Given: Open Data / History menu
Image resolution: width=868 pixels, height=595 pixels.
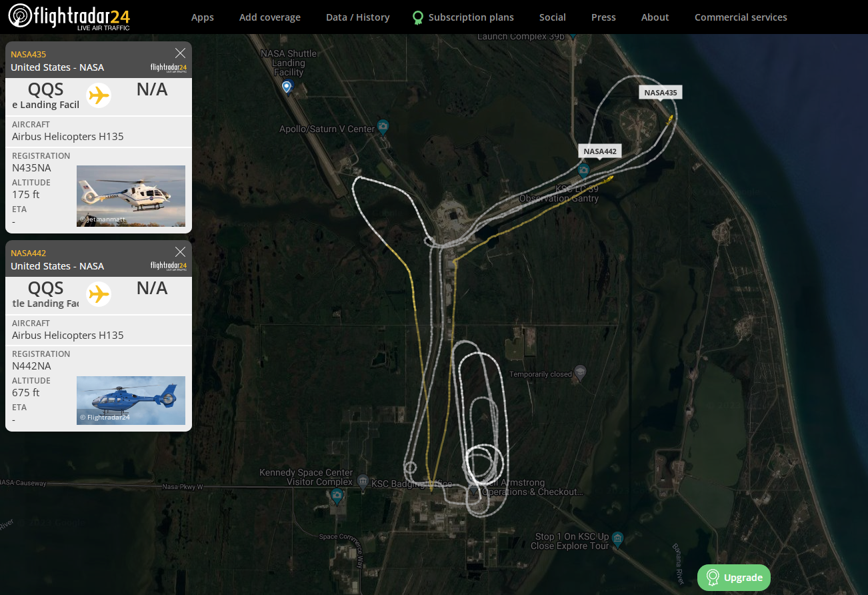Looking at the screenshot, I should (358, 17).
